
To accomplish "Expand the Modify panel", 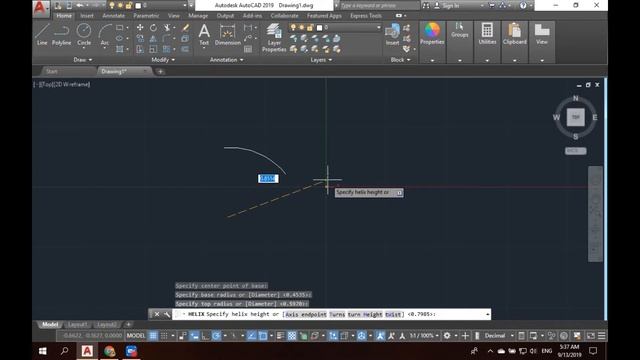I will 163,60.
